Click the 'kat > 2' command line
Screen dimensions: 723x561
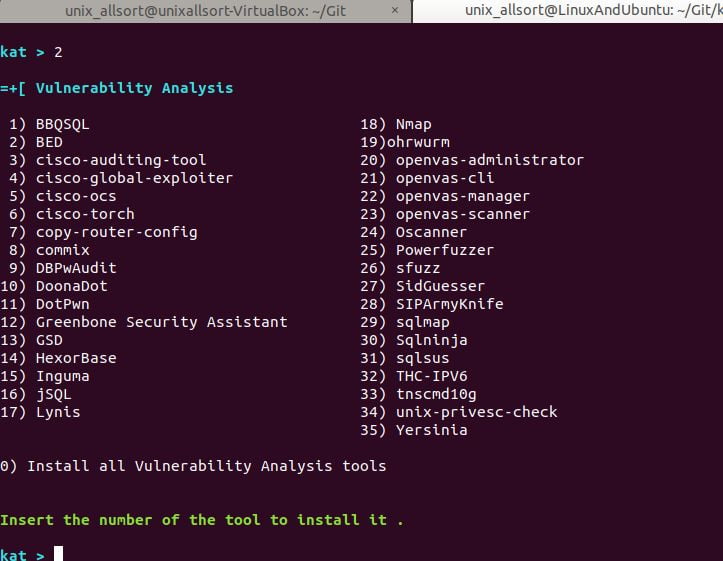pyautogui.click(x=31, y=52)
